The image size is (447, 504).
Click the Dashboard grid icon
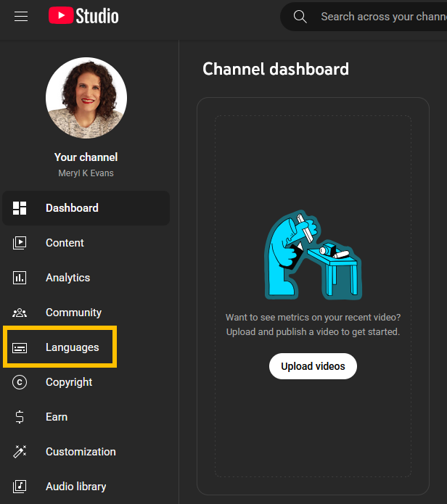pos(20,208)
